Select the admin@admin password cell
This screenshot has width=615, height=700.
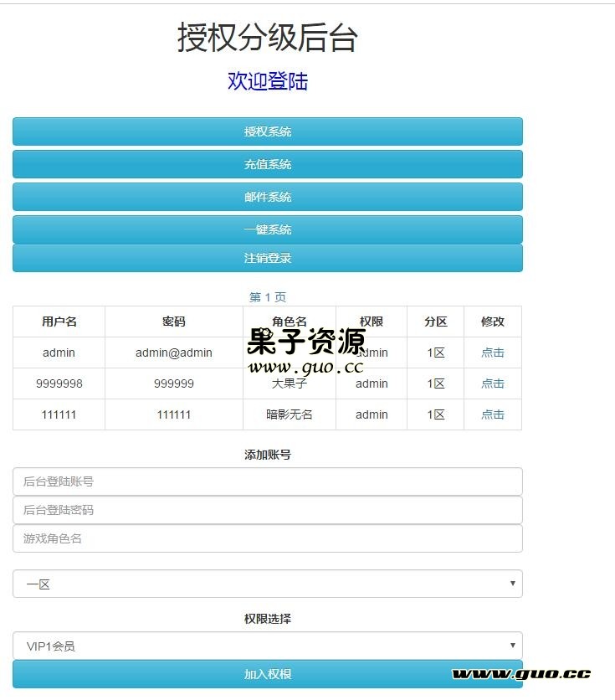(x=174, y=353)
